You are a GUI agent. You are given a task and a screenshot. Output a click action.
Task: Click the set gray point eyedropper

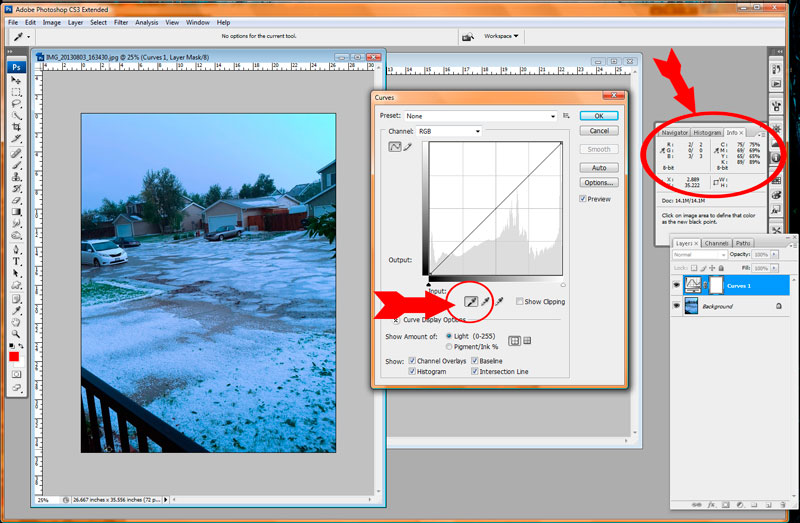pos(485,302)
